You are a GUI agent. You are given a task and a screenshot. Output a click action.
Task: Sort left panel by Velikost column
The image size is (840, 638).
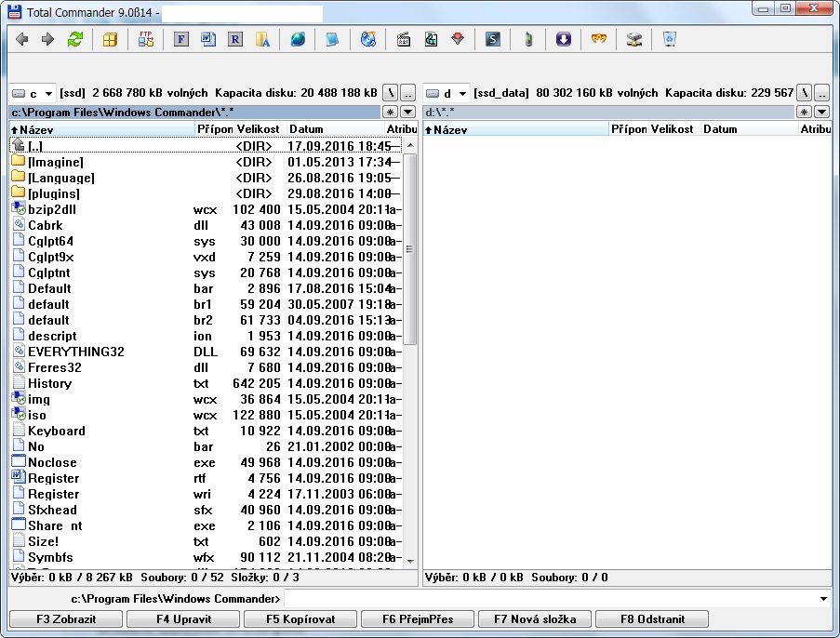[259, 129]
